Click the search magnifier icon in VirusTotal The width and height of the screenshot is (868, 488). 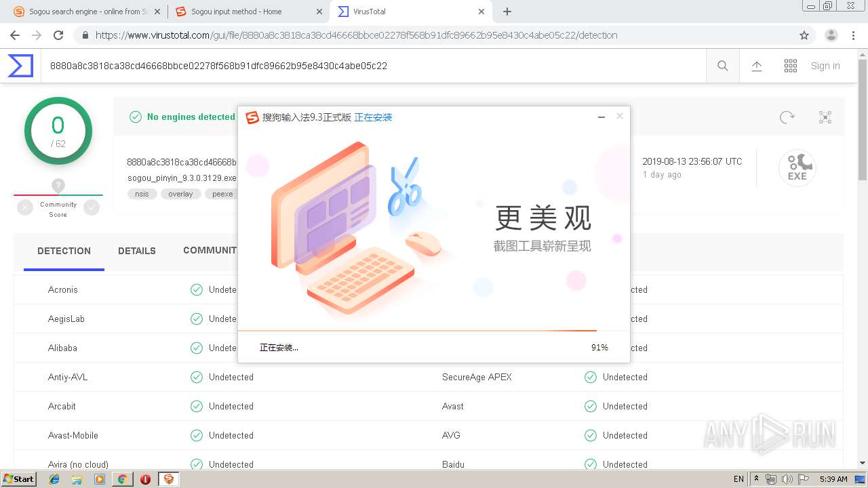coord(723,66)
